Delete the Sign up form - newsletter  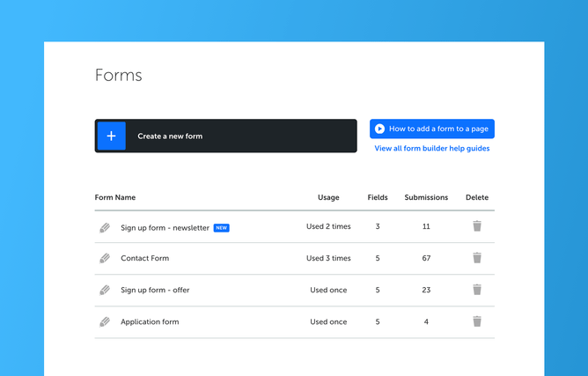point(476,226)
